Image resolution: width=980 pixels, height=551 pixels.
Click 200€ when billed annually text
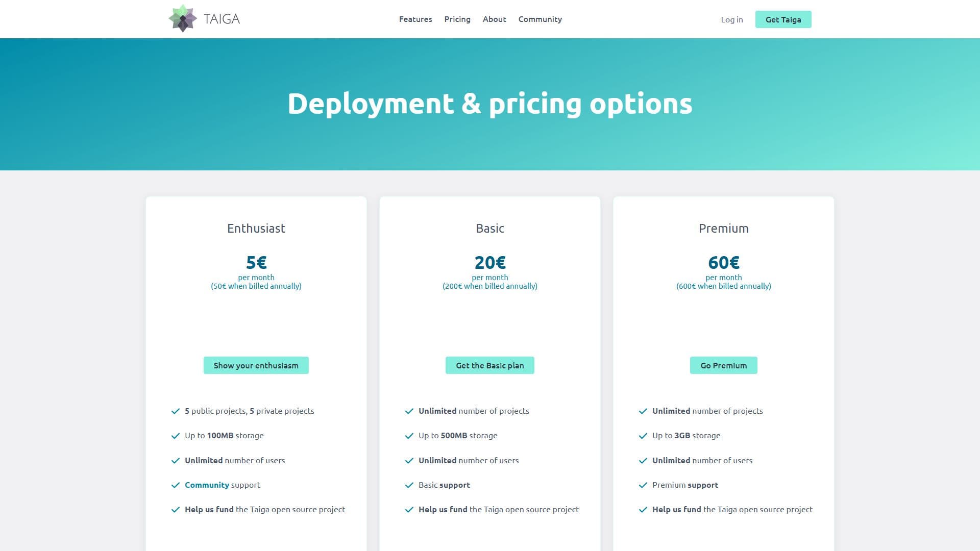490,286
